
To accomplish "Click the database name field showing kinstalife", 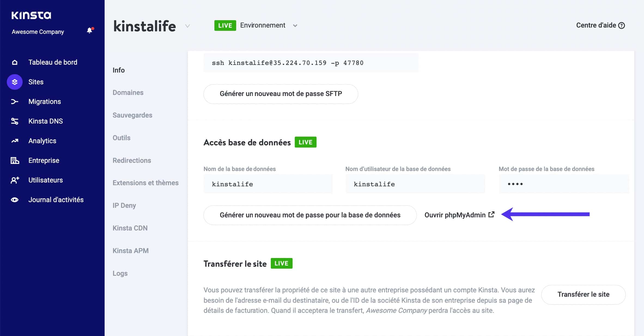I will pos(268,184).
